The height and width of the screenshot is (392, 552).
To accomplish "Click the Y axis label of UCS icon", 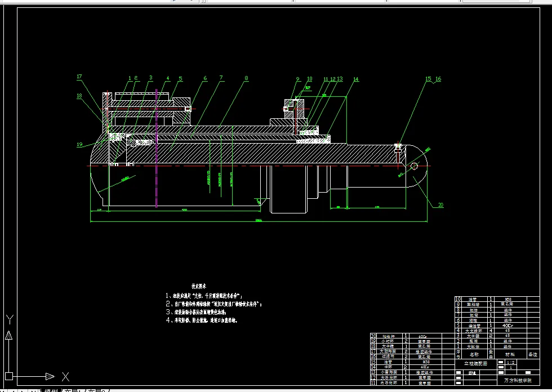I will point(10,319).
